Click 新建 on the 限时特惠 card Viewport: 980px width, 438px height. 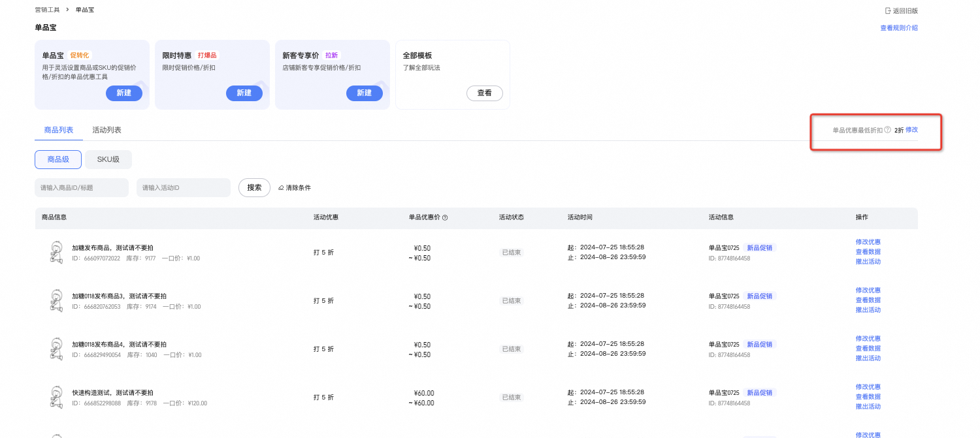[244, 93]
